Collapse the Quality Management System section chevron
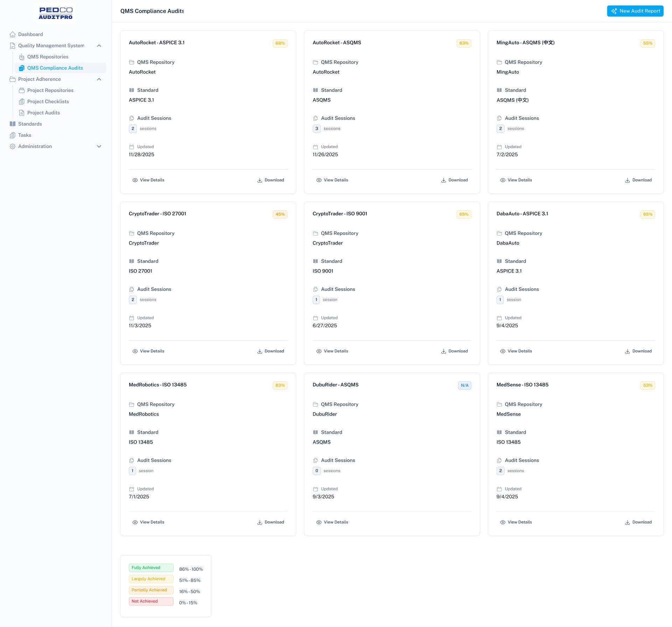Screen dimensions: 672x627 [99, 45]
